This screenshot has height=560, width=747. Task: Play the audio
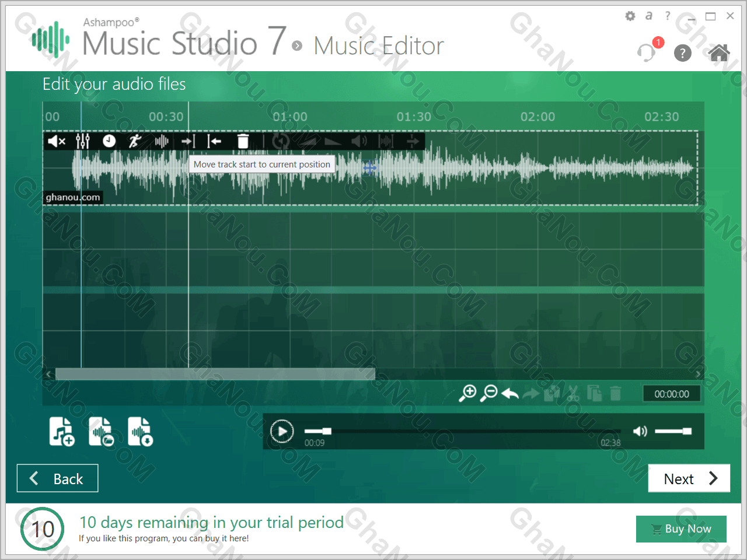click(282, 432)
